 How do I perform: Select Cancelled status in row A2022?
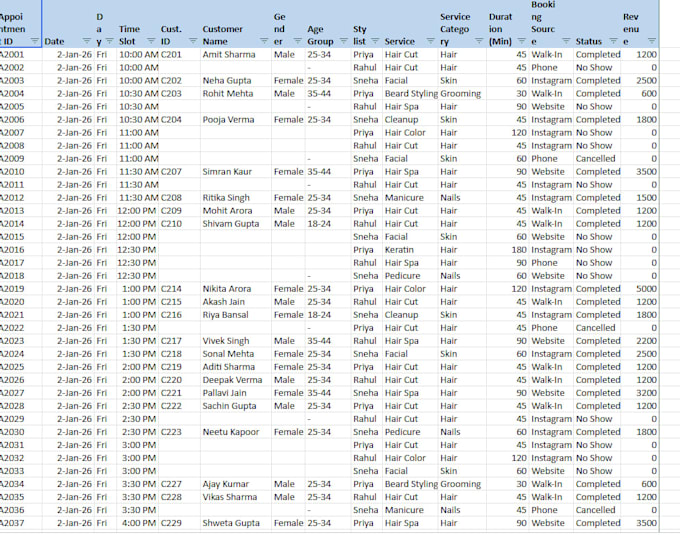(x=597, y=328)
